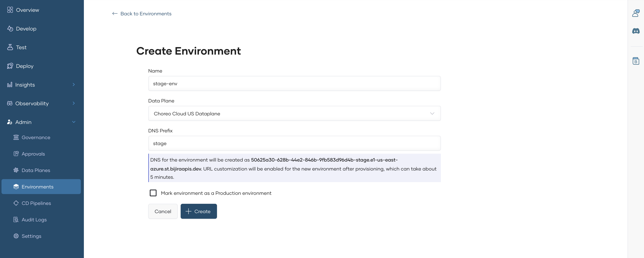Edit the DNS Prefix field
The image size is (644, 258).
(294, 143)
